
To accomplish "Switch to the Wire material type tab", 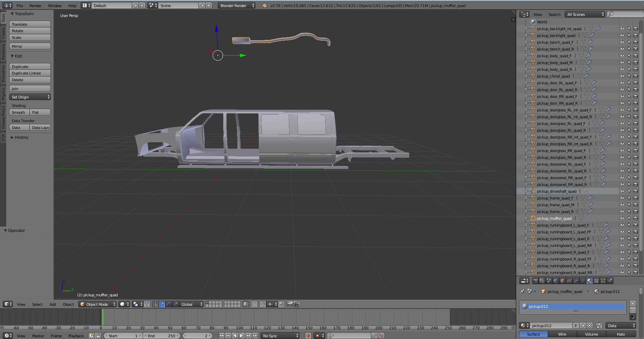I will tap(562, 334).
